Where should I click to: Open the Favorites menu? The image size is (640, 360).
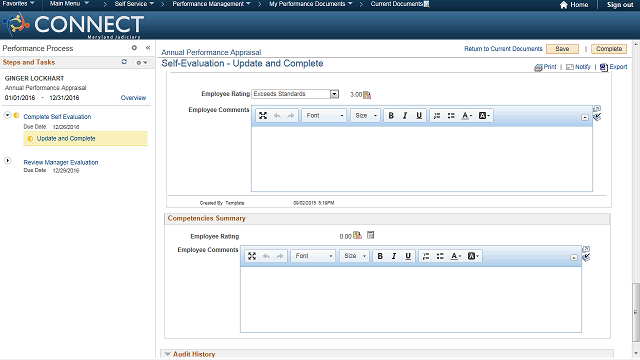(x=18, y=4)
